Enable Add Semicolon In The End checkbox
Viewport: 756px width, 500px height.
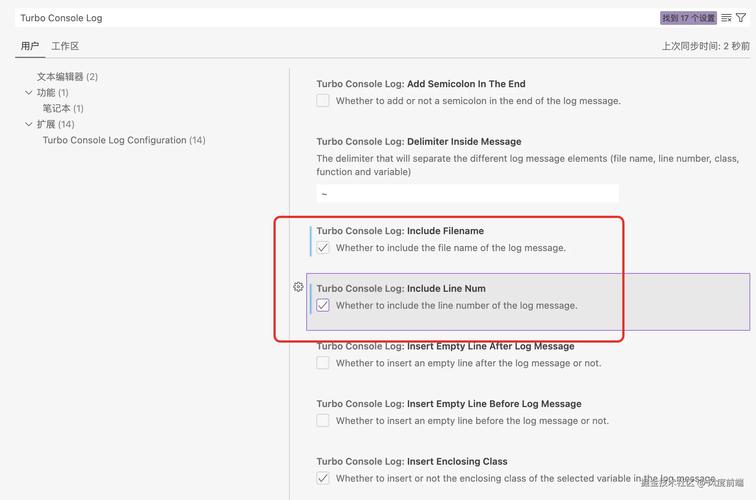pos(323,101)
